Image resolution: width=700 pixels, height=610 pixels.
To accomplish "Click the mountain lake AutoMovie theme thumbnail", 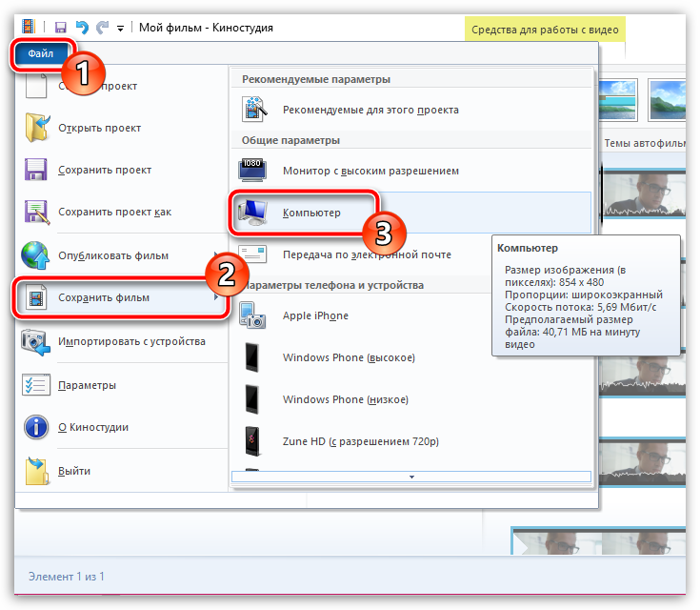I will 667,100.
